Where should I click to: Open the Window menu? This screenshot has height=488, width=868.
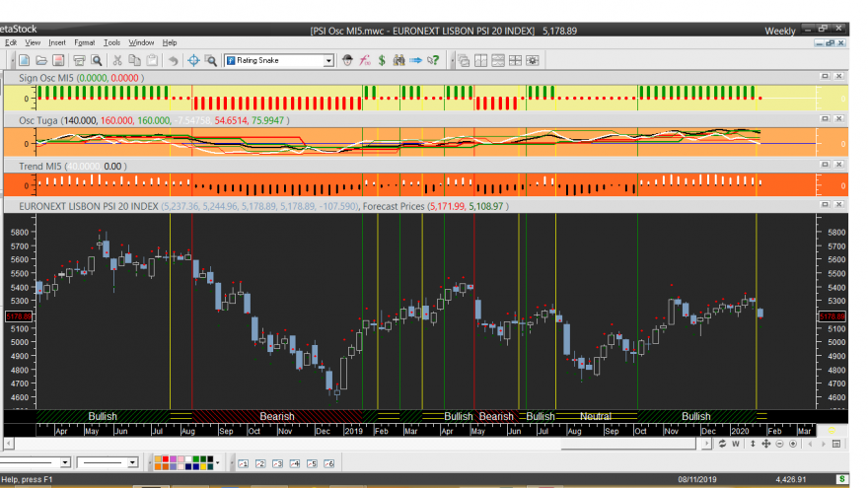[141, 42]
